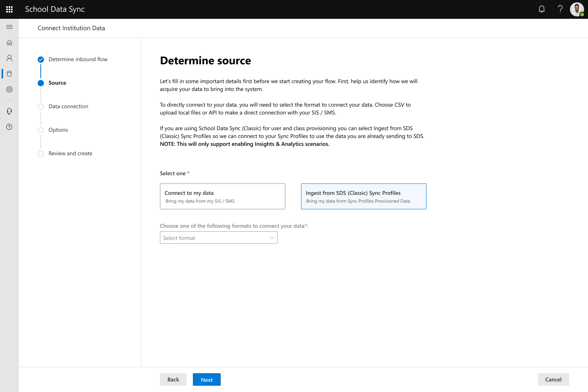
Task: Open the user profile avatar
Action: click(577, 9)
